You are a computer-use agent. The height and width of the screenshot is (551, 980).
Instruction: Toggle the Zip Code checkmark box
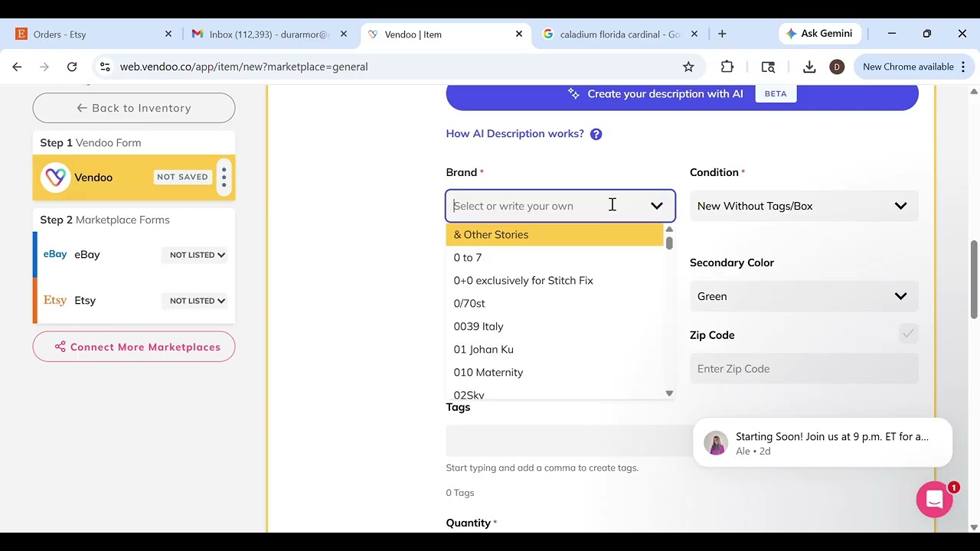(908, 334)
